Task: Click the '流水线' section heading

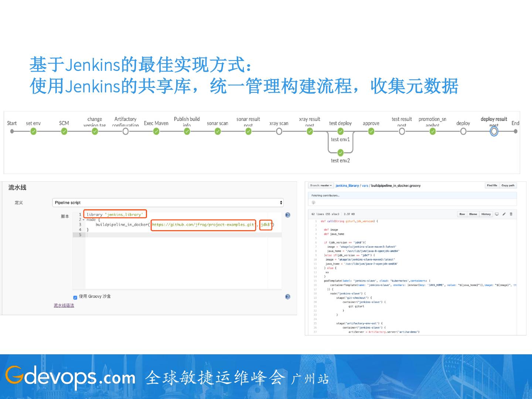Action: pyautogui.click(x=17, y=188)
